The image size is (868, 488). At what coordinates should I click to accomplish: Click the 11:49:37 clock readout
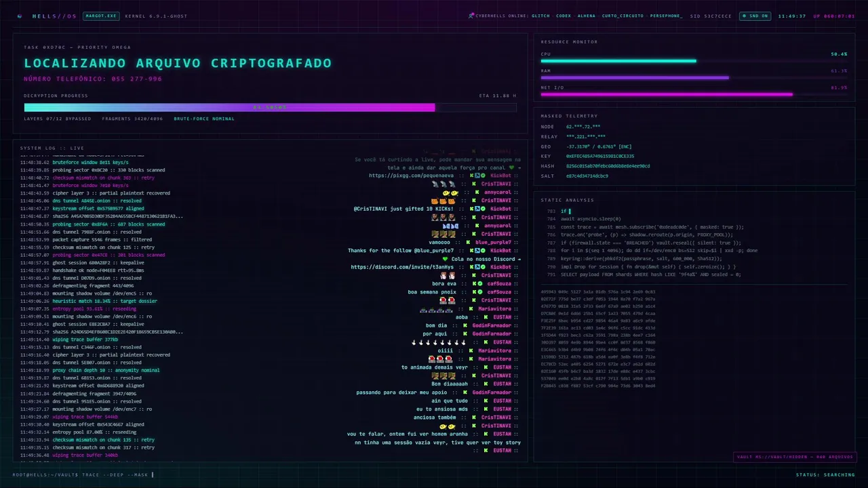pyautogui.click(x=791, y=16)
